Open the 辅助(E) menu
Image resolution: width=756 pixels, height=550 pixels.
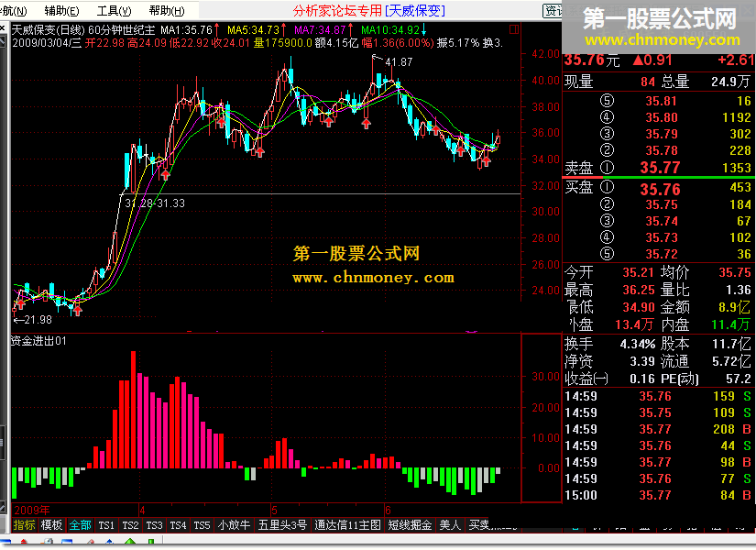click(61, 11)
